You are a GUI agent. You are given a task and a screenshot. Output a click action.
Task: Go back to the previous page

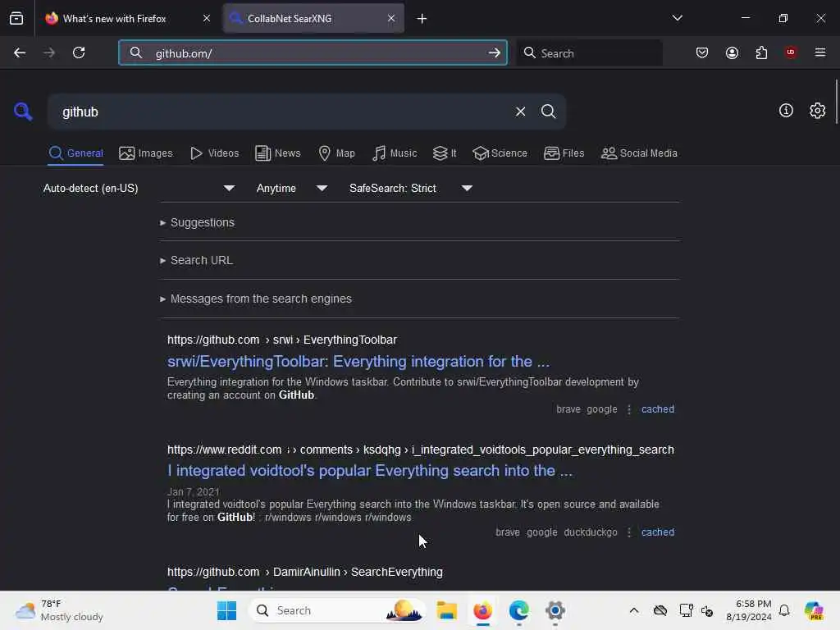[20, 52]
